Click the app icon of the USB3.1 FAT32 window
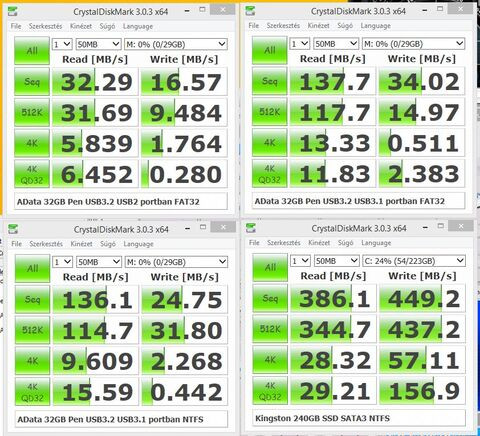Image resolution: width=480 pixels, height=436 pixels. (x=250, y=11)
